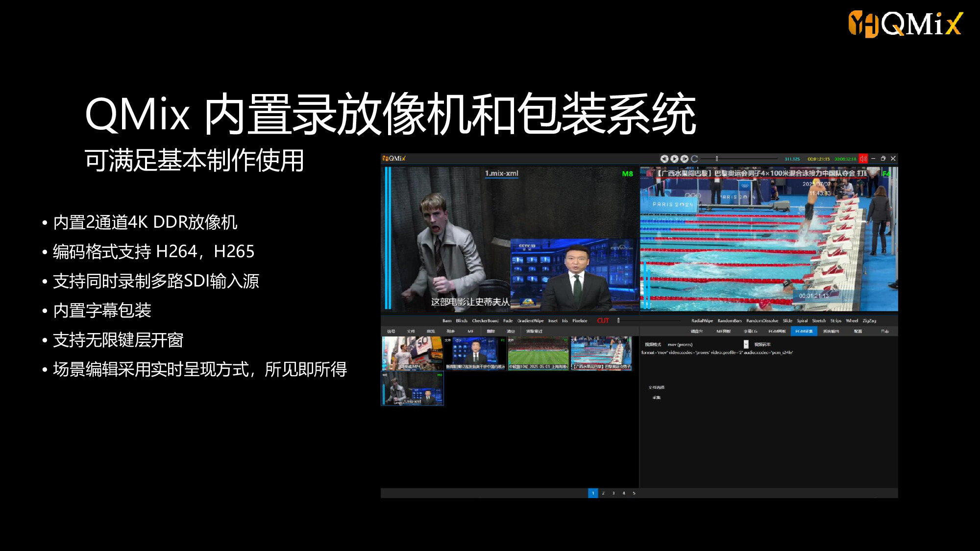Image resolution: width=980 pixels, height=551 pixels.
Task: Move the transition T-bar slider next to CUT
Action: (x=618, y=320)
